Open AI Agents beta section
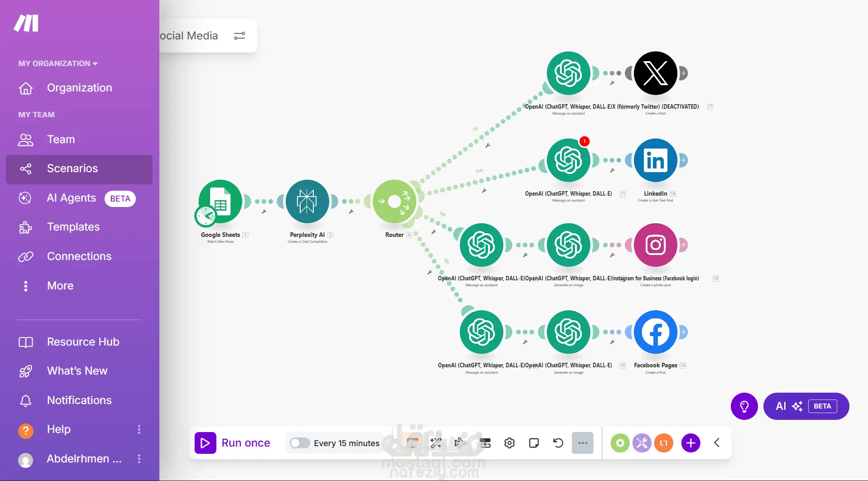The image size is (868, 481). click(x=79, y=198)
